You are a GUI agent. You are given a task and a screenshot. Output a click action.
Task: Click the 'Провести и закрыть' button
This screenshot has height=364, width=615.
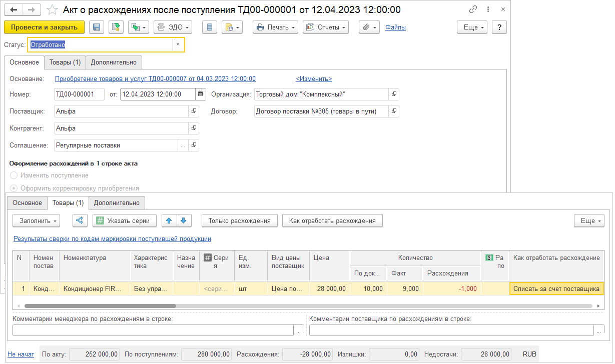click(x=44, y=27)
